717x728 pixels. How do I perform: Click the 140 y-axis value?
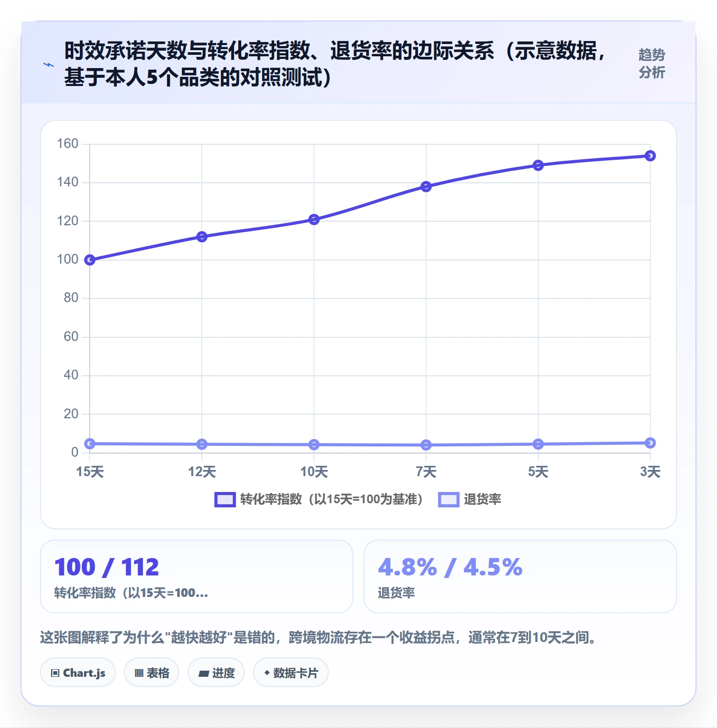pos(68,182)
